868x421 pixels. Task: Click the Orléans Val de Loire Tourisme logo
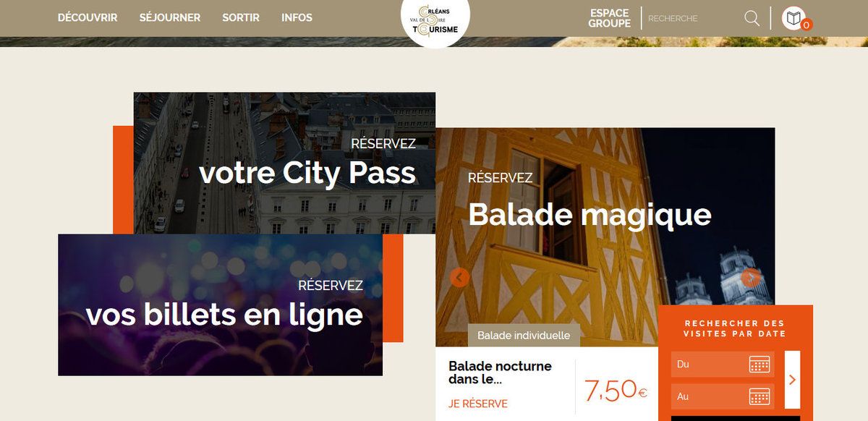pos(435,20)
